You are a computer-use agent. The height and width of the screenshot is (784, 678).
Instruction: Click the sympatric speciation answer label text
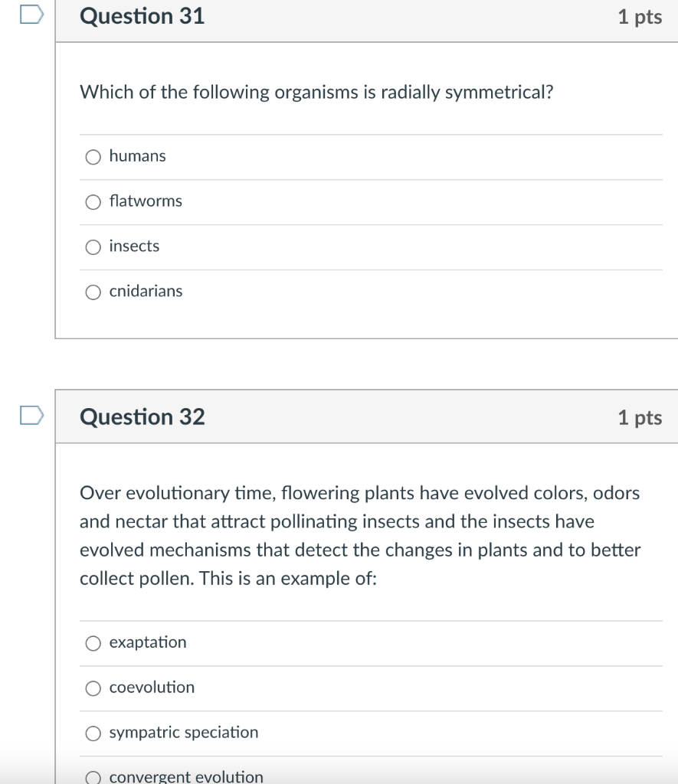click(x=184, y=732)
